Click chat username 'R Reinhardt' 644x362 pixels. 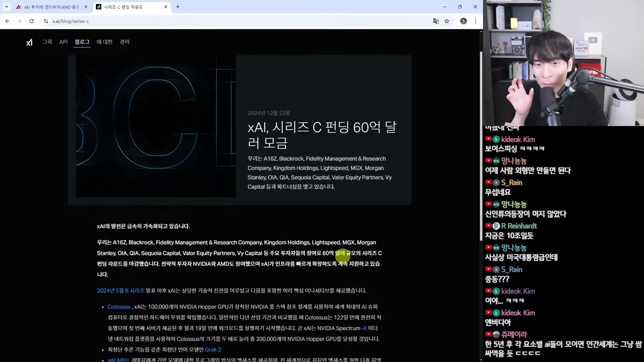[519, 226]
